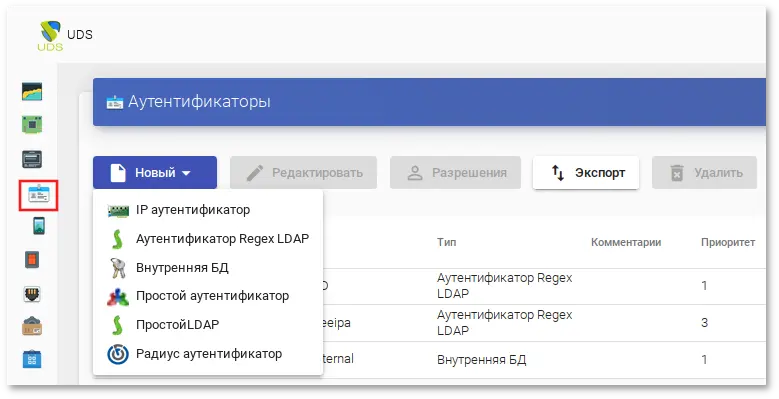Click the trash icon on Удалить

tap(677, 173)
